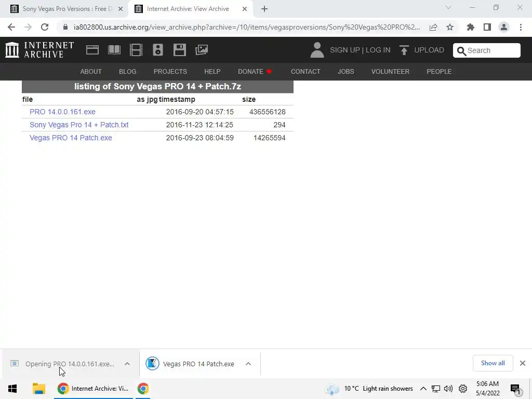Click the search magnifier icon
The height and width of the screenshot is (399, 532).
tap(461, 51)
